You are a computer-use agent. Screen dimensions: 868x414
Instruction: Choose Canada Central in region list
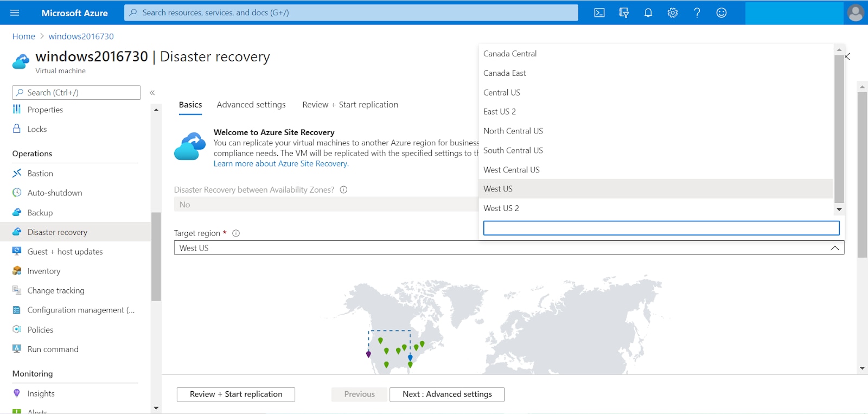point(510,54)
